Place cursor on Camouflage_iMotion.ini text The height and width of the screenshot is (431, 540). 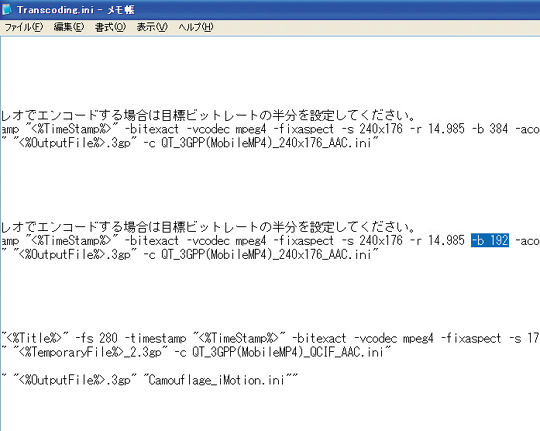tap(217, 380)
